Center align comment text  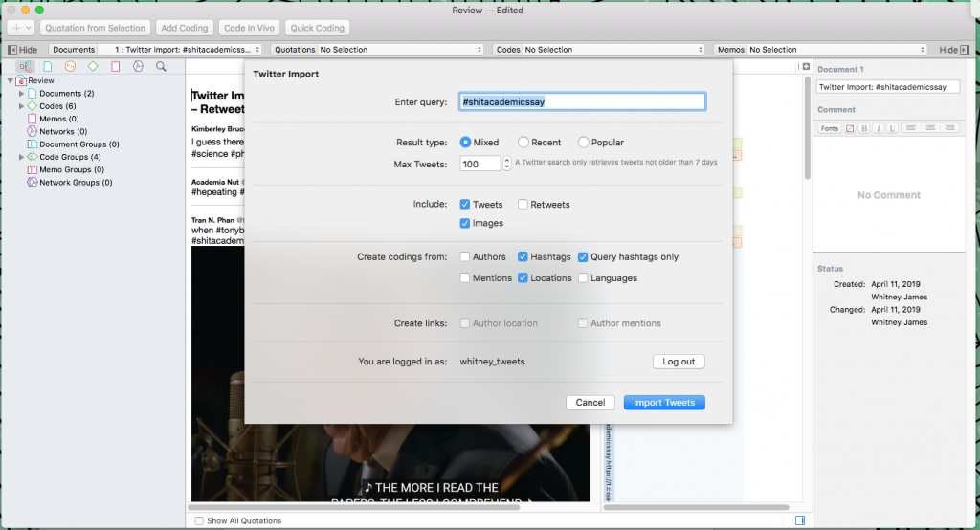point(930,128)
